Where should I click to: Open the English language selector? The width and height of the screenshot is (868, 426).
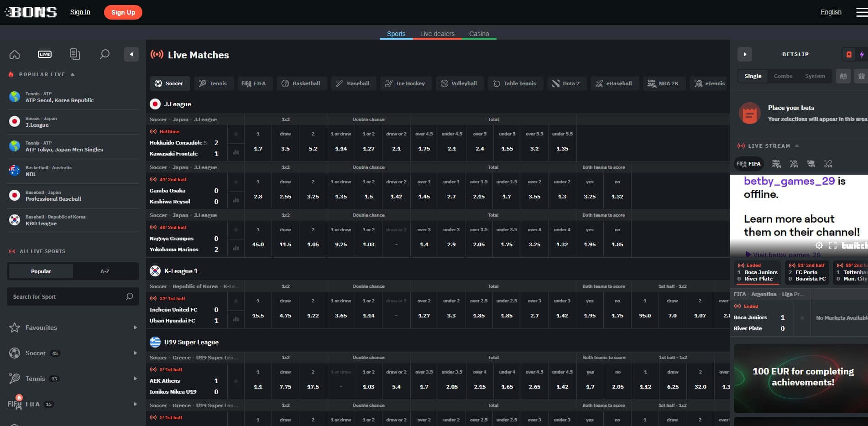831,12
